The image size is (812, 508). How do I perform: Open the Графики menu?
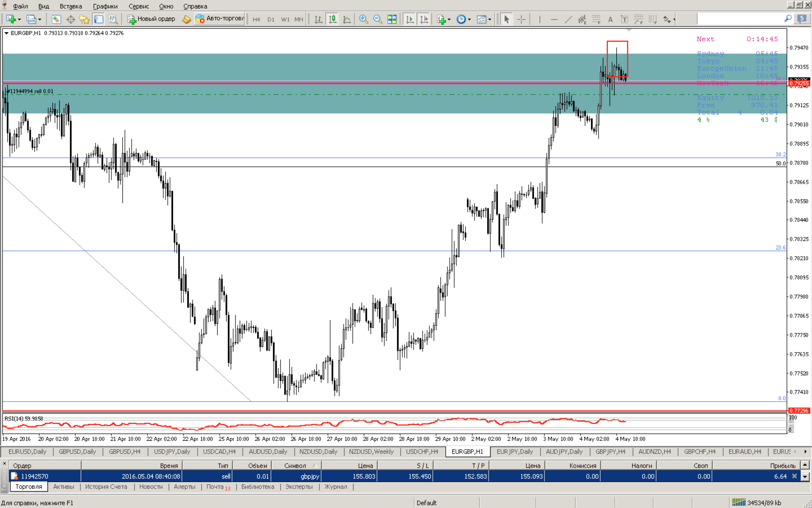[105, 6]
